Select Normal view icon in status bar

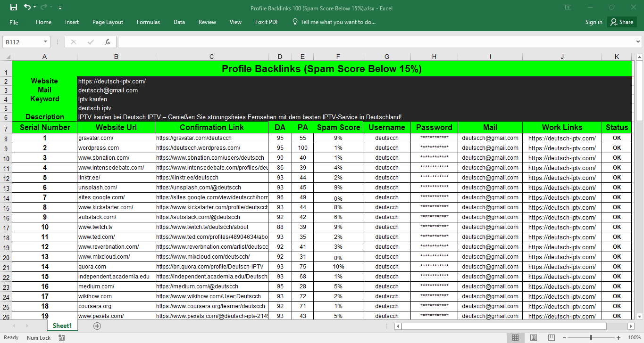(516, 337)
